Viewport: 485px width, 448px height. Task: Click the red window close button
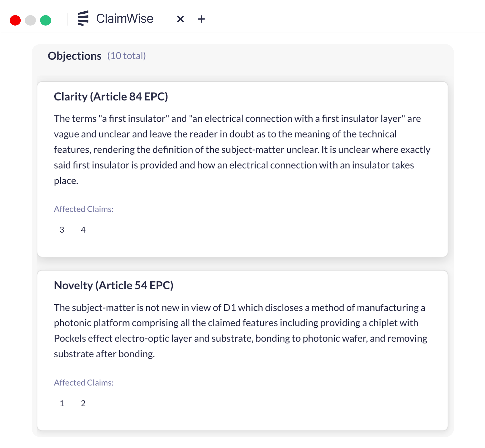[15, 20]
